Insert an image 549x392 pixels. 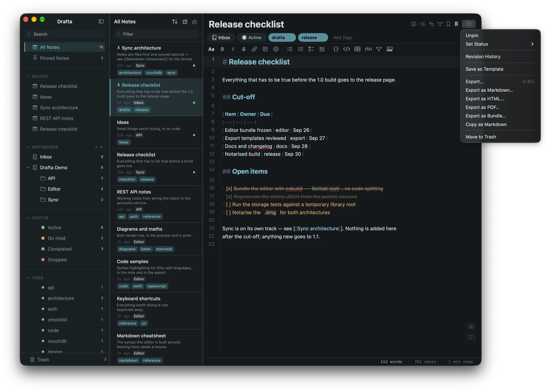pos(389,49)
